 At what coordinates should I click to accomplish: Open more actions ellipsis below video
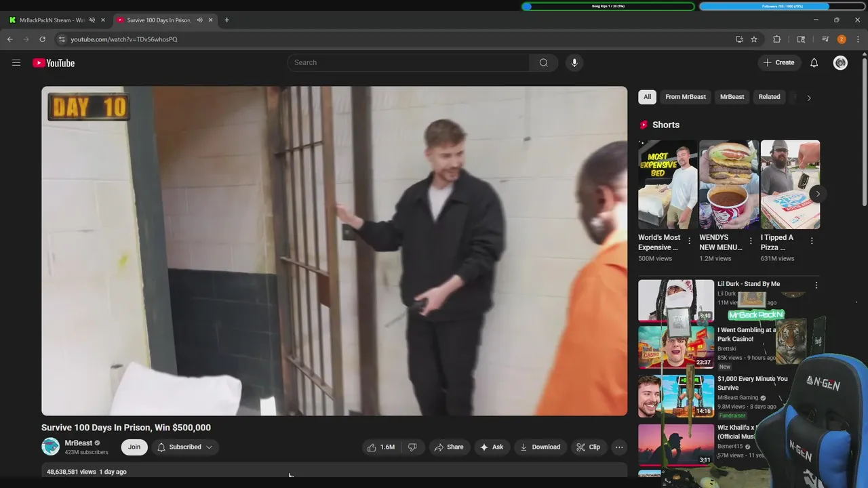[619, 447]
